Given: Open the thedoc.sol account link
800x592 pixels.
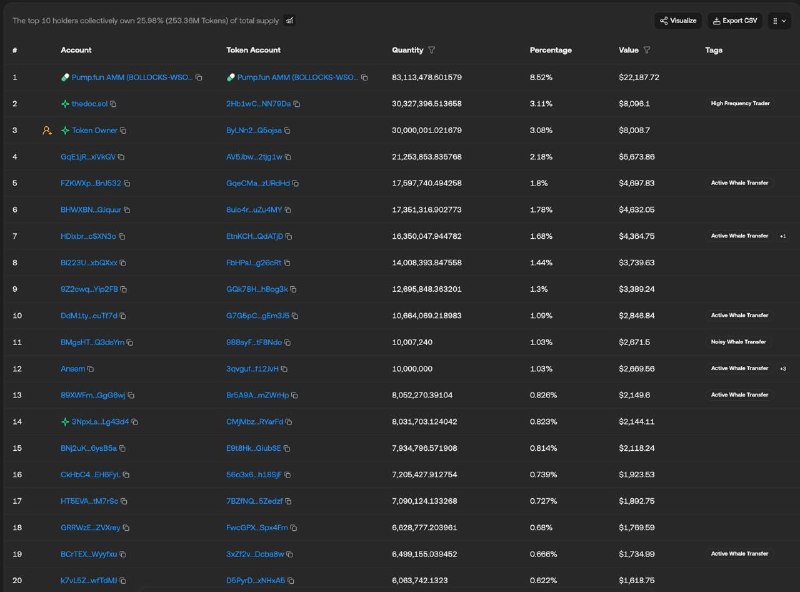Looking at the screenshot, I should tap(89, 104).
